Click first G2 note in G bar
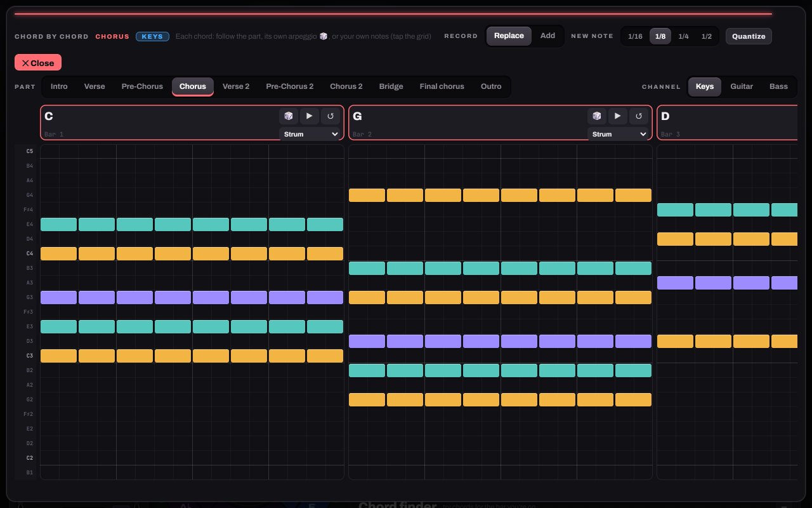812x508 pixels. 367,399
